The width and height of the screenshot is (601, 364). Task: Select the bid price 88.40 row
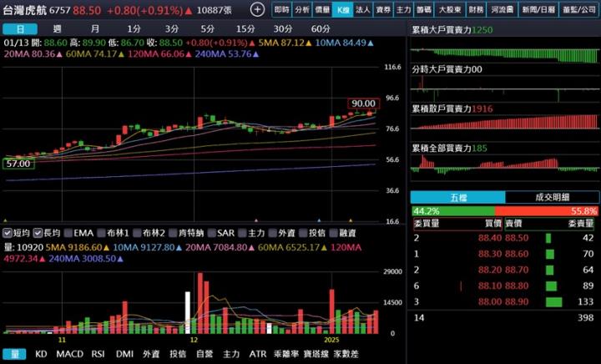[457, 238]
